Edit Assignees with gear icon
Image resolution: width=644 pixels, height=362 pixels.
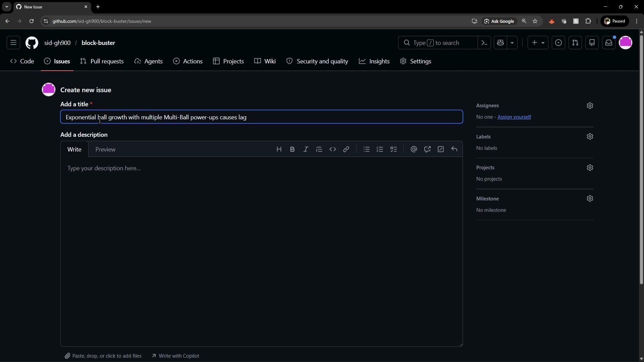pyautogui.click(x=590, y=106)
